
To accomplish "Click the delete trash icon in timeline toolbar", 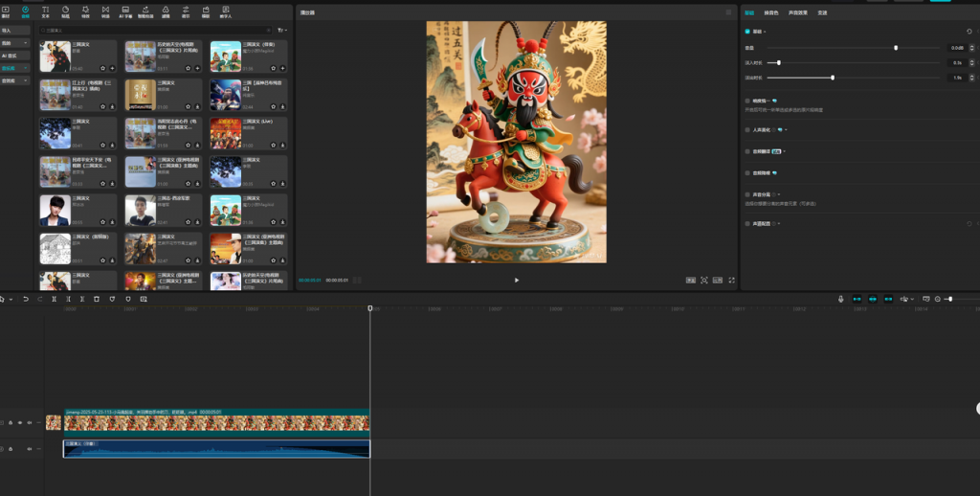I will (x=97, y=299).
